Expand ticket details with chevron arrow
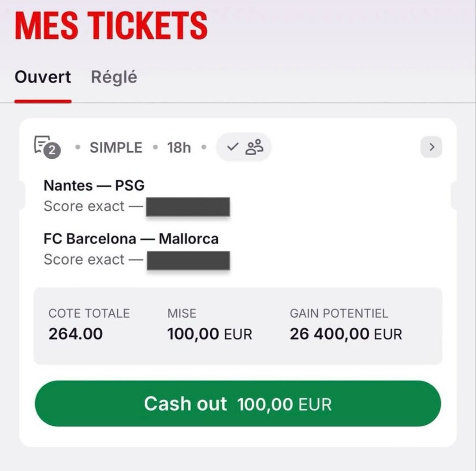 (x=431, y=147)
